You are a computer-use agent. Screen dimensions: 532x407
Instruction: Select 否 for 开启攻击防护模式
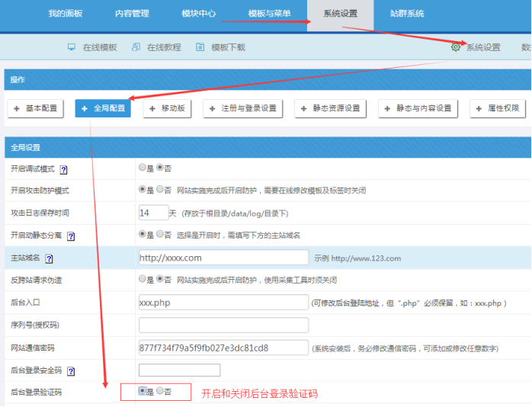[160, 190]
